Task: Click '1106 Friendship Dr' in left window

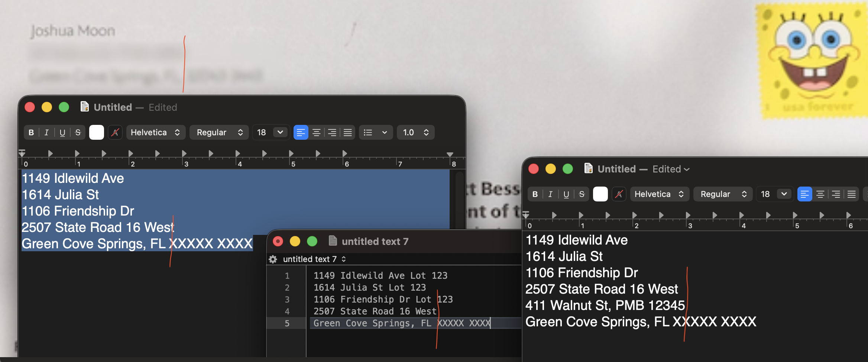Action: coord(78,211)
